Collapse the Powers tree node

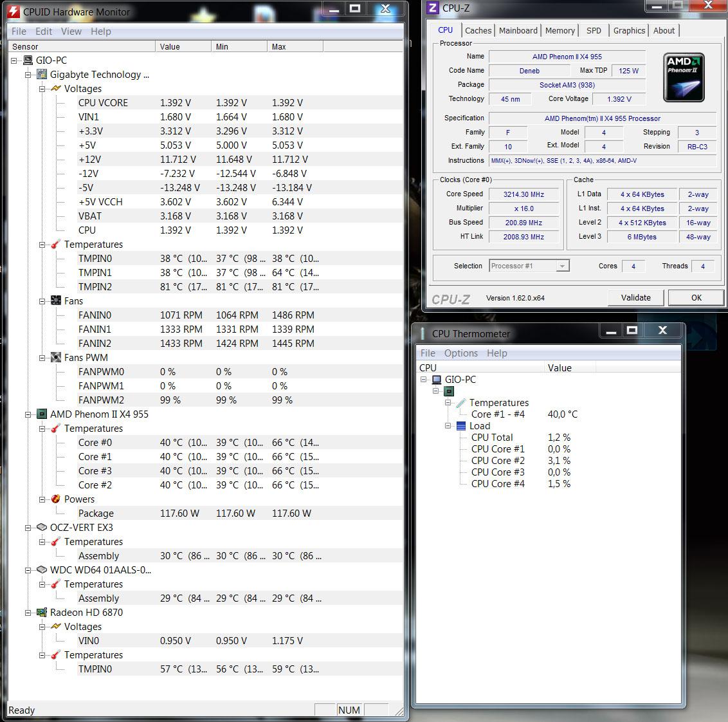tap(42, 499)
